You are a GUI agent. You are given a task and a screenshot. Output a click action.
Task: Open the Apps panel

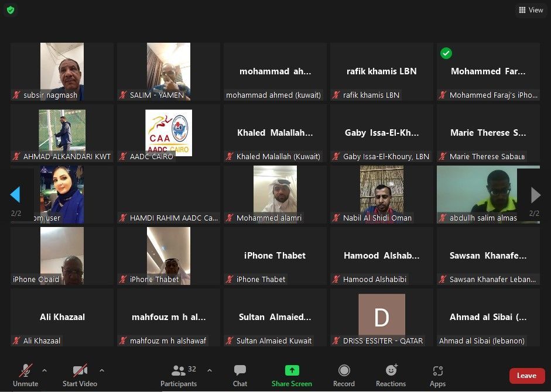pos(437,375)
